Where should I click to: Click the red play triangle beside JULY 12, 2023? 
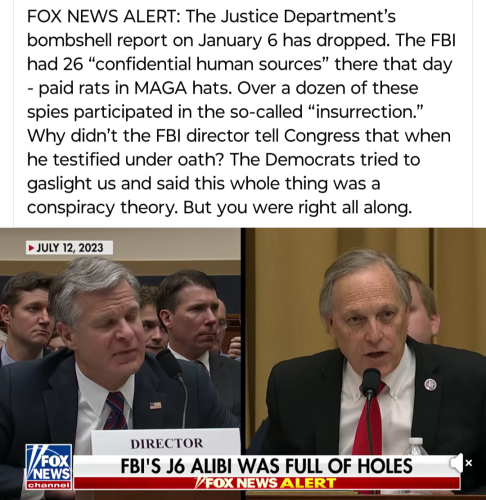tap(32, 248)
